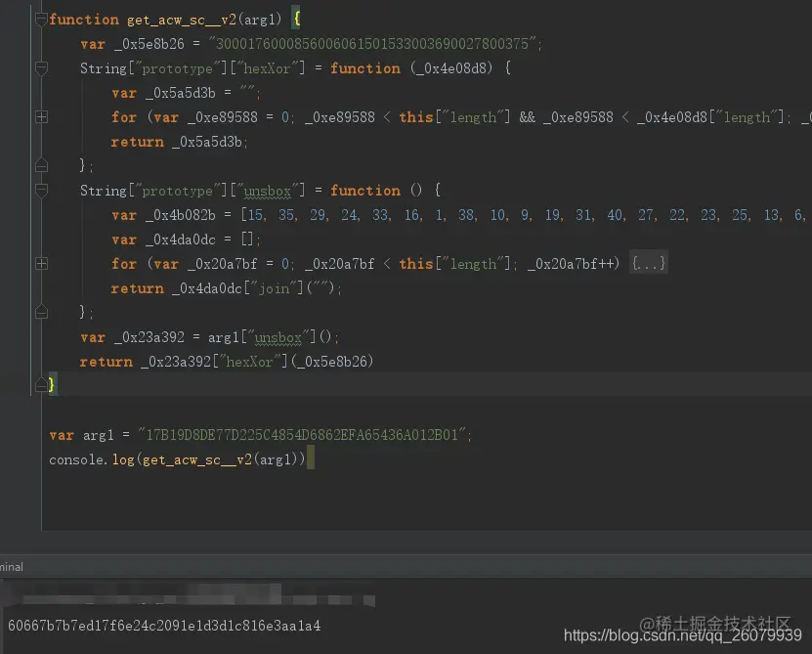Click the return hexXor call line
The width and height of the screenshot is (812, 654).
[x=227, y=362]
